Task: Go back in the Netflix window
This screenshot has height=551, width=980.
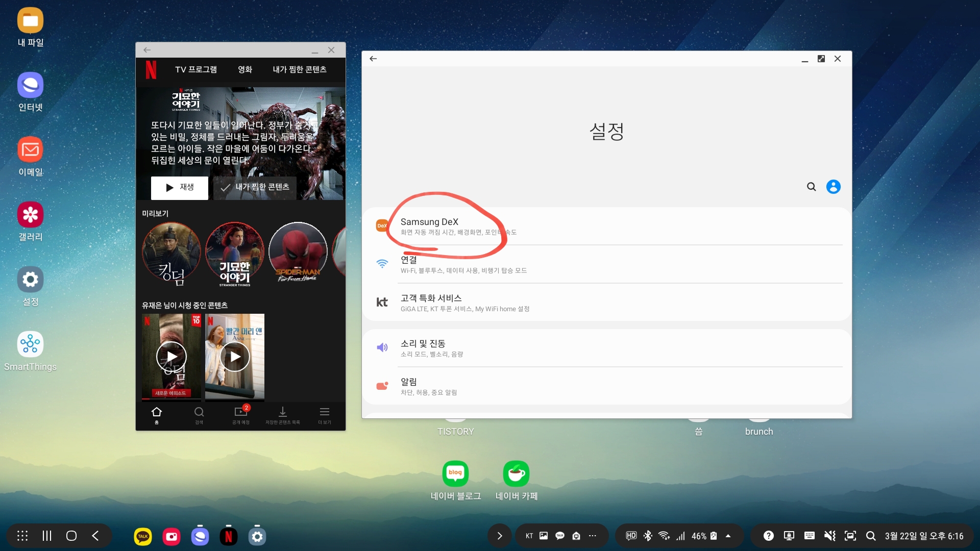Action: click(x=147, y=50)
